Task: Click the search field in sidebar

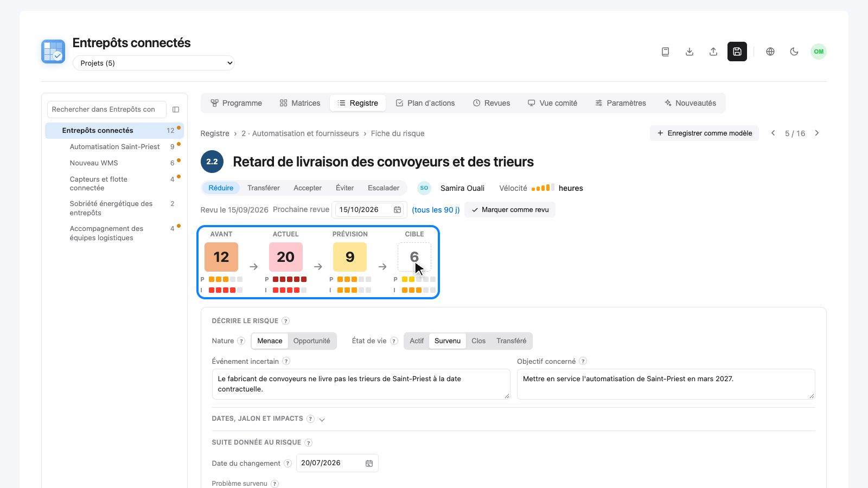Action: click(106, 110)
